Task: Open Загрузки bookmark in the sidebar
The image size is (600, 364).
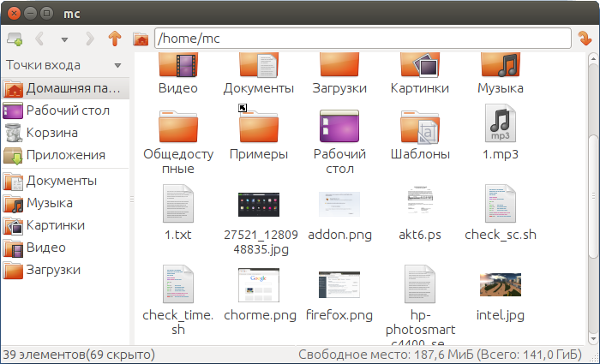Action: point(65,270)
